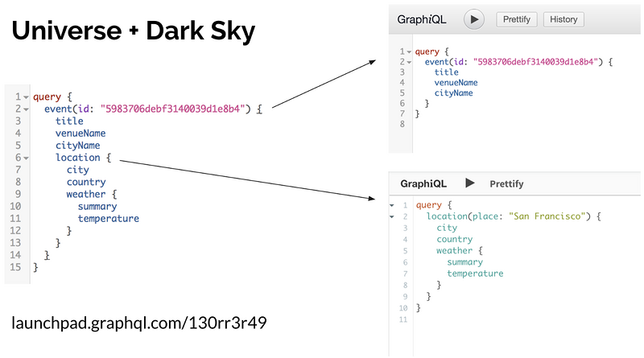Click the launchpad.graphql.com/130rr3r49 URL

(x=139, y=323)
